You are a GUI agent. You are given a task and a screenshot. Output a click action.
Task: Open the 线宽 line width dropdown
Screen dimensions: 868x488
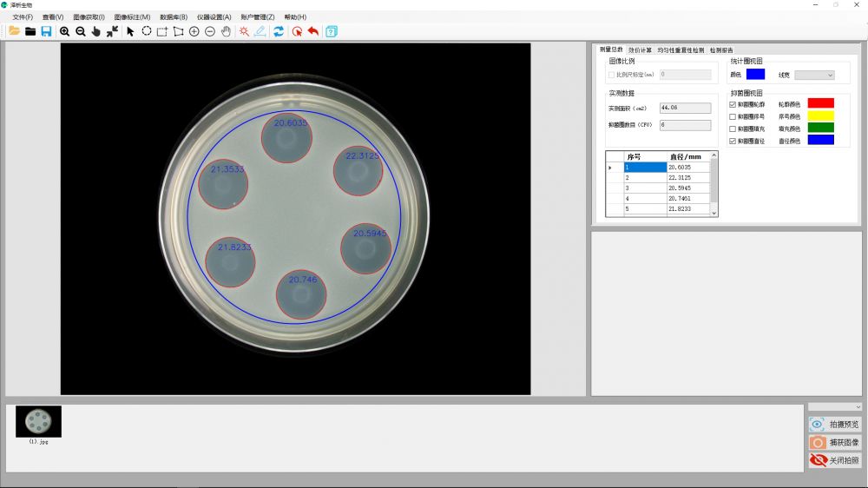click(x=814, y=76)
